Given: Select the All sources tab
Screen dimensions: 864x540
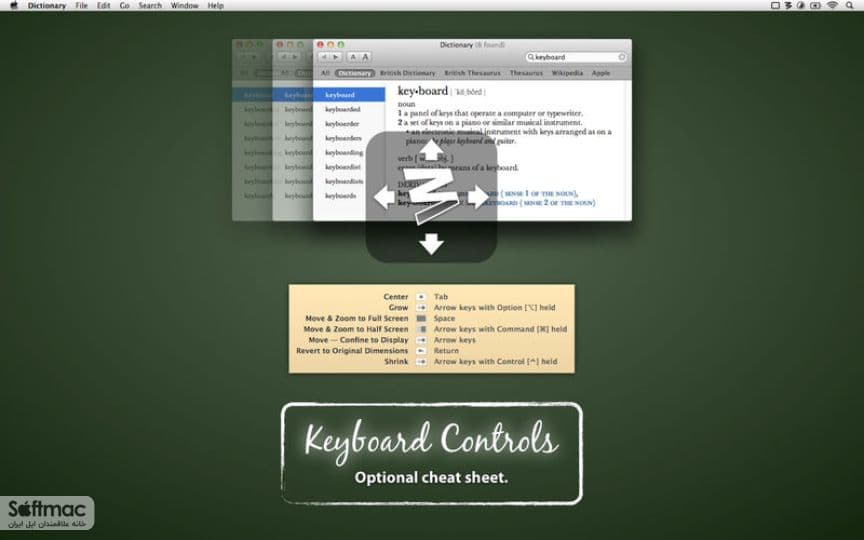Looking at the screenshot, I should [325, 73].
